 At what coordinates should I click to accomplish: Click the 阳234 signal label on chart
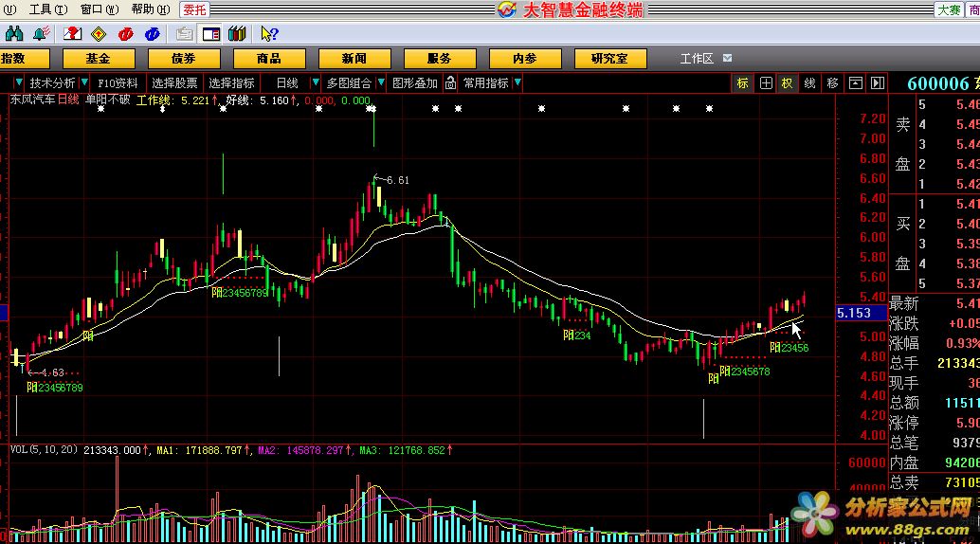coord(577,335)
